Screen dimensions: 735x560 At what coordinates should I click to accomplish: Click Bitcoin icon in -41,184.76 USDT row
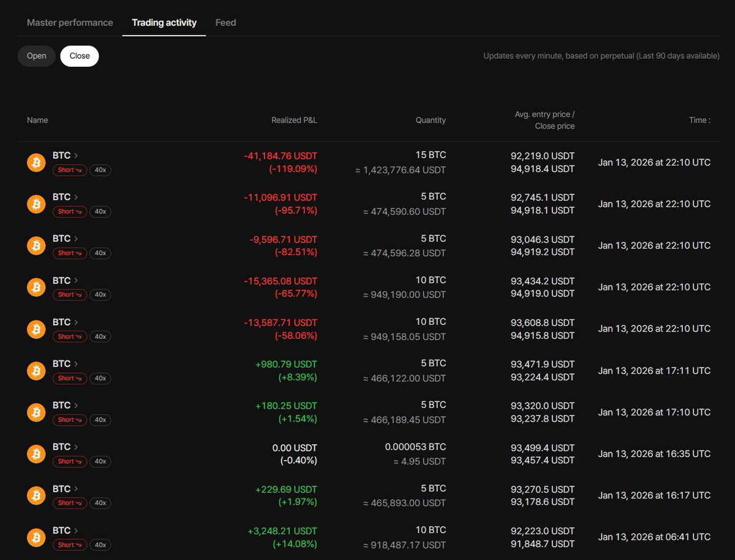pos(36,162)
